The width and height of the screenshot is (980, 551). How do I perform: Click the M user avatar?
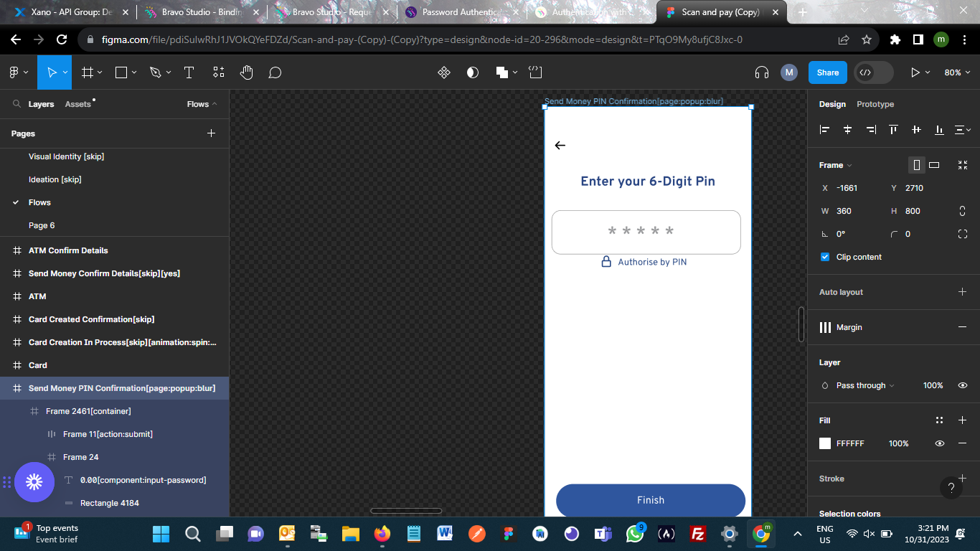click(789, 72)
